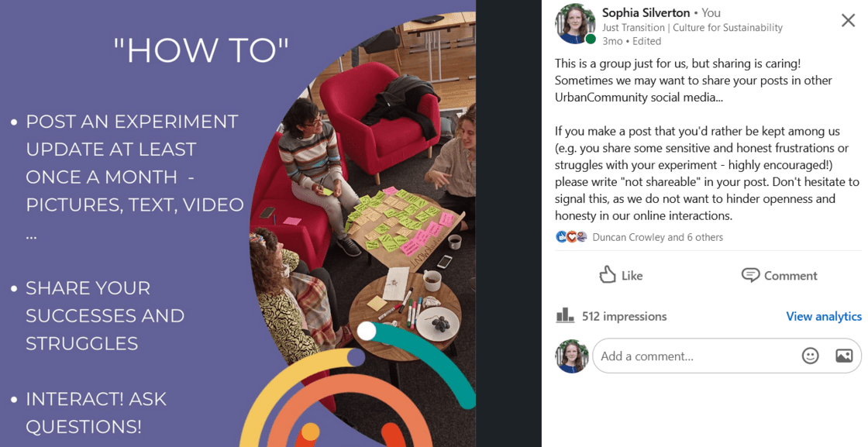Click the green online status dot

pyautogui.click(x=591, y=40)
